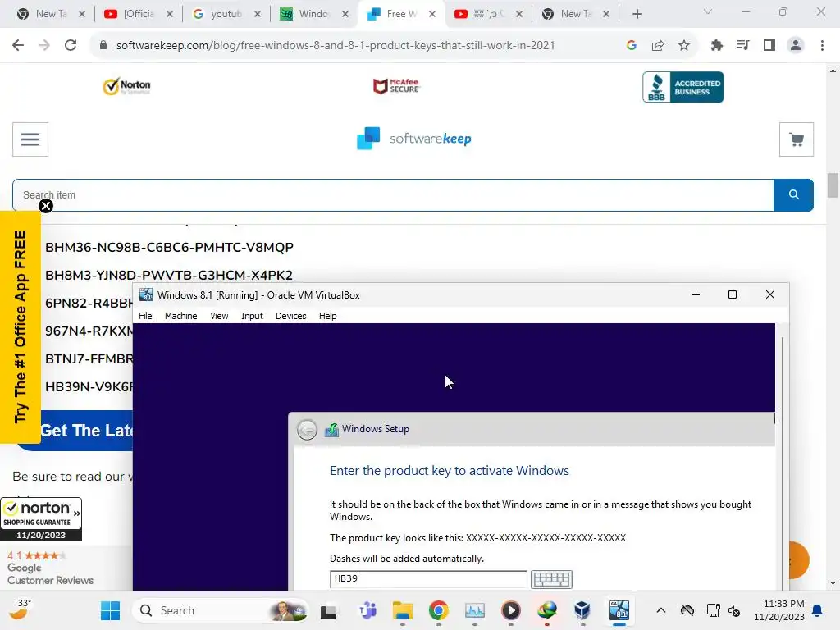Screen dimensions: 840x630
Task: Open the media control icon in Chrome toolbar
Action: 743,46
